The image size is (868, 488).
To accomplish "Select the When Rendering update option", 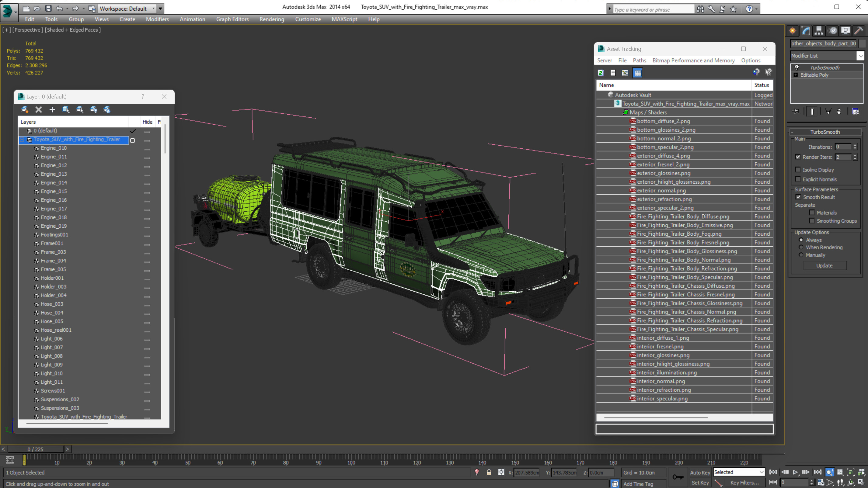I will coord(801,247).
